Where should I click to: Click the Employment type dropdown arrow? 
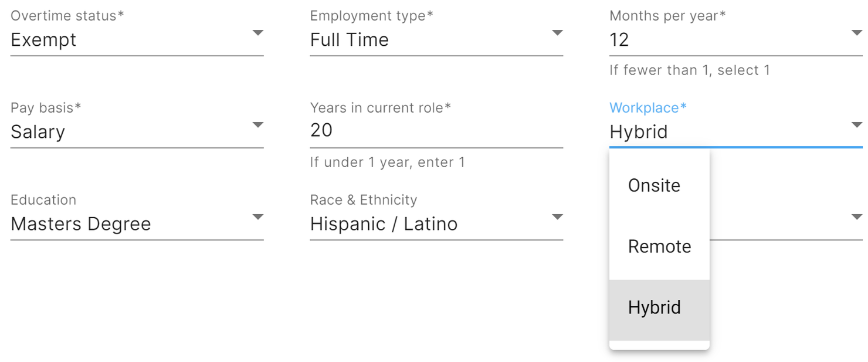point(557,33)
